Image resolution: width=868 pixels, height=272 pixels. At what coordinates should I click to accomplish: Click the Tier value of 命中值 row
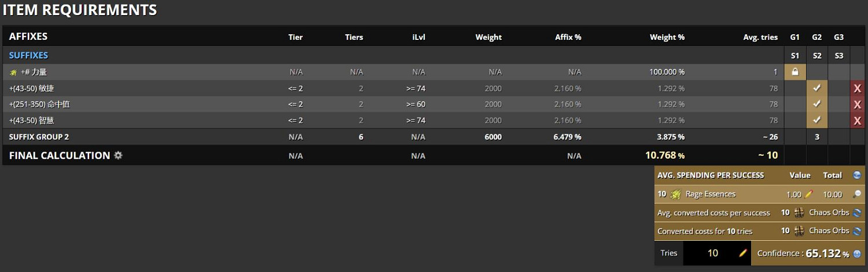pyautogui.click(x=296, y=104)
